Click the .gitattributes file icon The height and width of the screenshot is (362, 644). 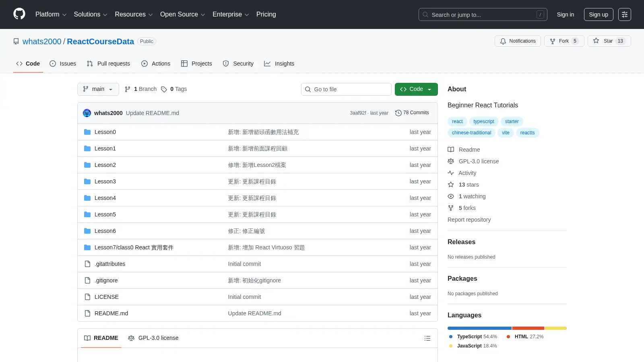point(87,264)
